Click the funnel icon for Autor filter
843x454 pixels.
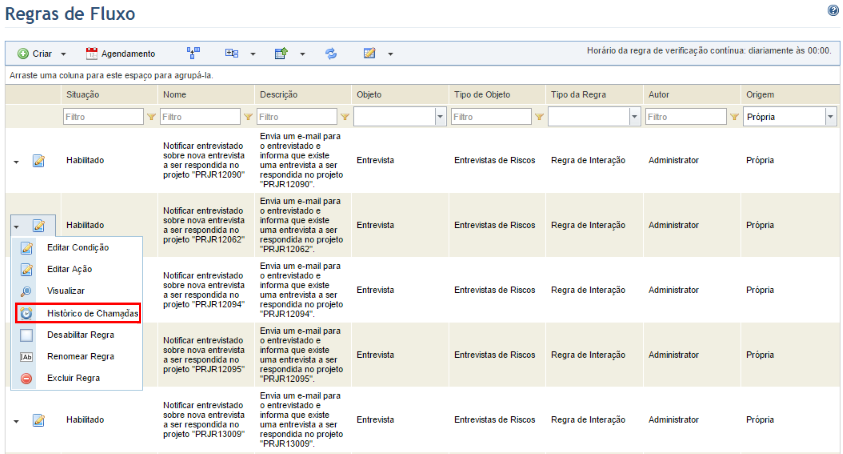[x=734, y=117]
